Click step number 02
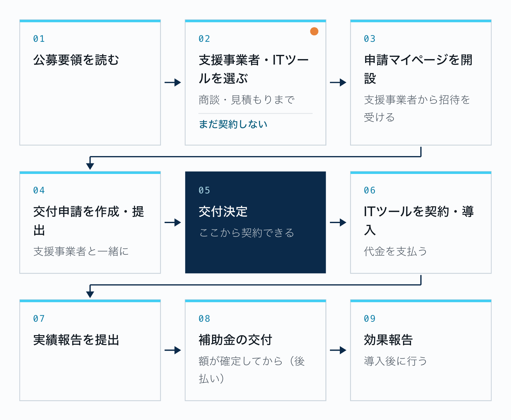 [204, 39]
